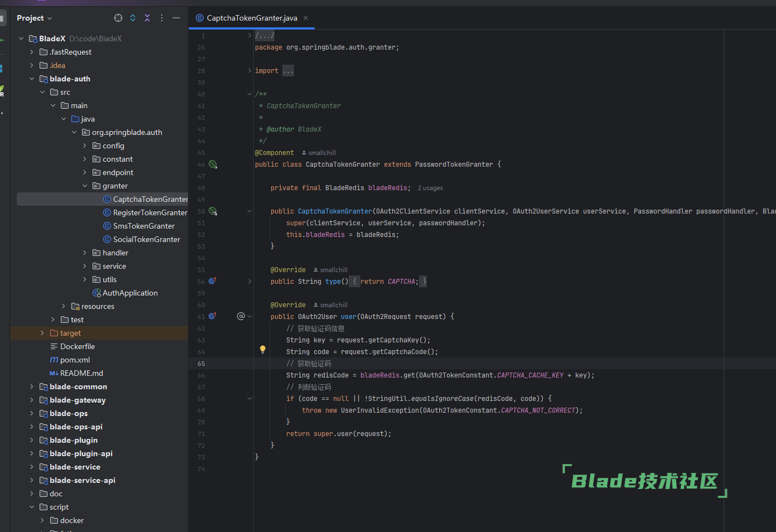Open pom.xml in blade-auth
The image size is (776, 532).
(70, 360)
